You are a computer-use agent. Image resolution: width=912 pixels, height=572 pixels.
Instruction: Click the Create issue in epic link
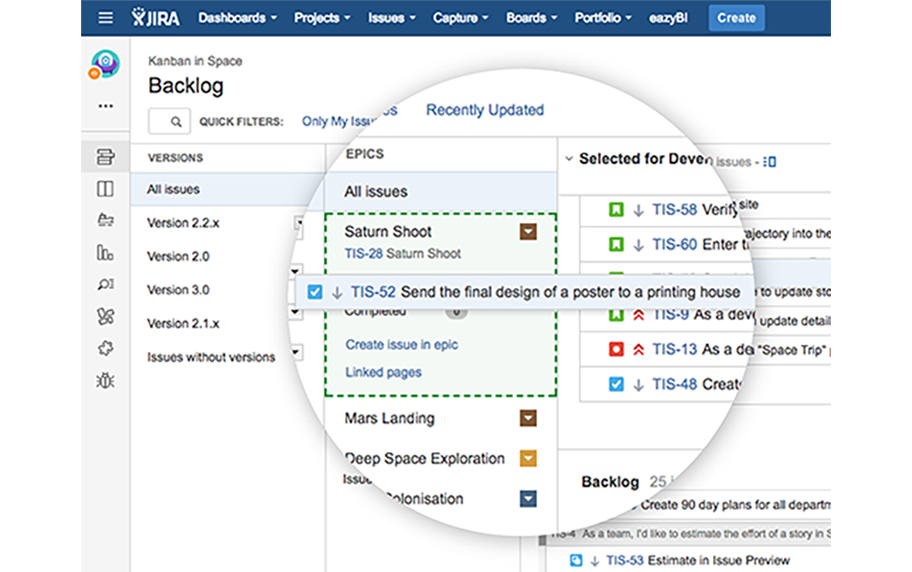pos(402,344)
